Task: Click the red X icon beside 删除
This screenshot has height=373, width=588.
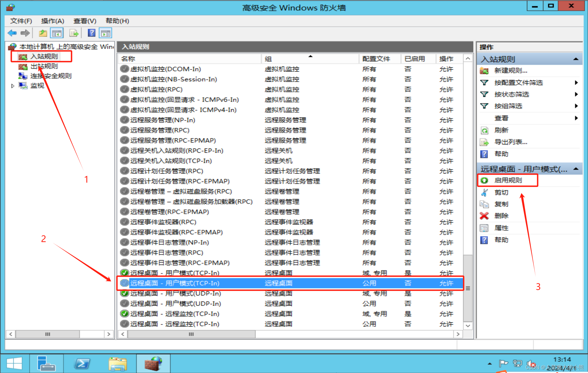Action: coord(484,216)
